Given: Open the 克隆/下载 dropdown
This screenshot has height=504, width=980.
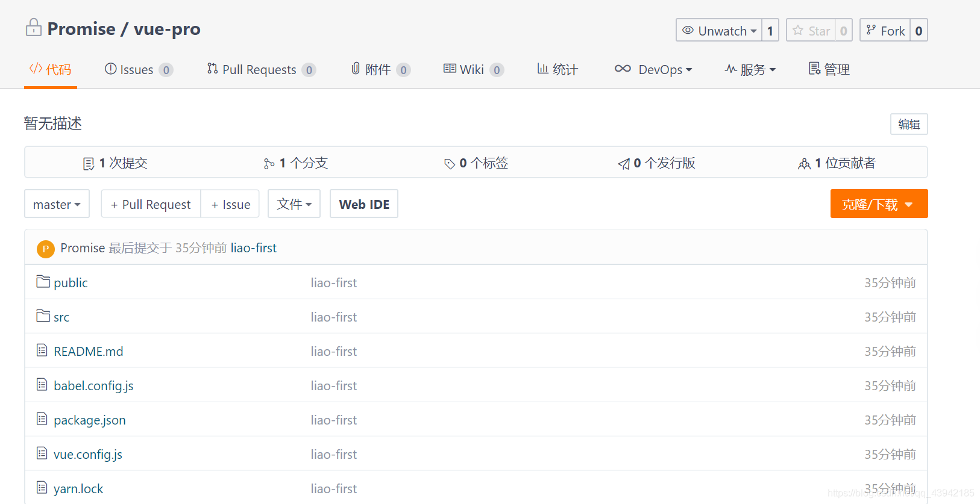Looking at the screenshot, I should coord(879,204).
